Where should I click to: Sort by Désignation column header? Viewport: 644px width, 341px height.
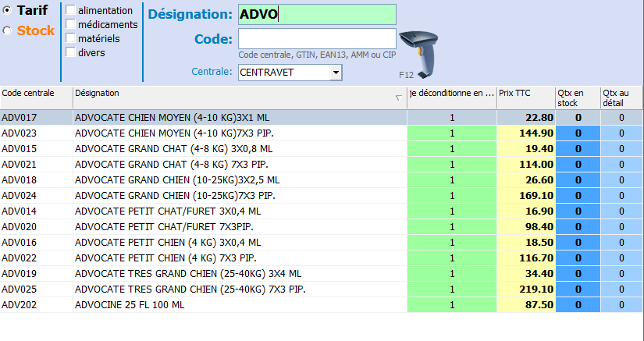click(x=240, y=98)
